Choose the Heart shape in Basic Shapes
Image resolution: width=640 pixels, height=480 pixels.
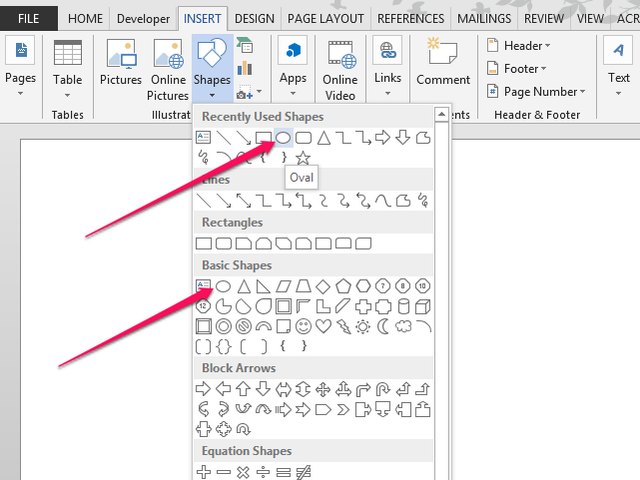[323, 326]
